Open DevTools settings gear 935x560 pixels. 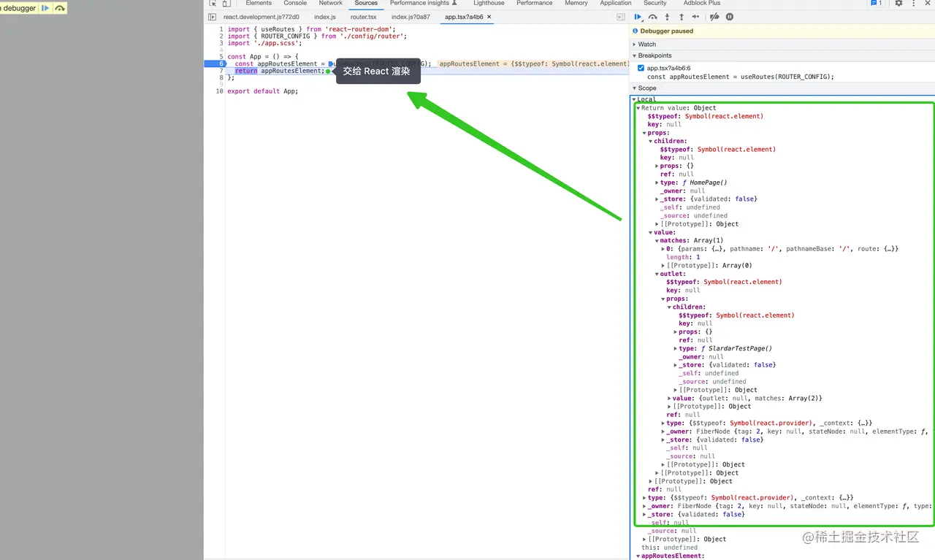coord(898,4)
